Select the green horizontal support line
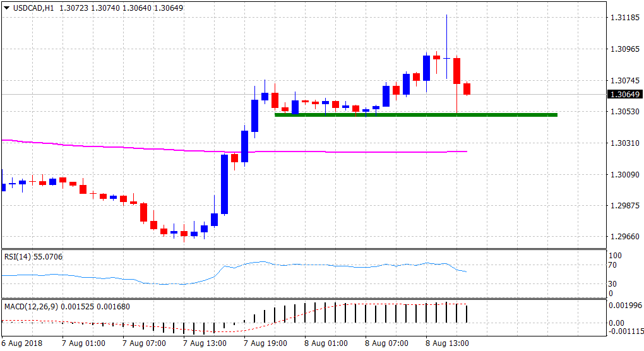This screenshot has width=644, height=351. pyautogui.click(x=415, y=115)
